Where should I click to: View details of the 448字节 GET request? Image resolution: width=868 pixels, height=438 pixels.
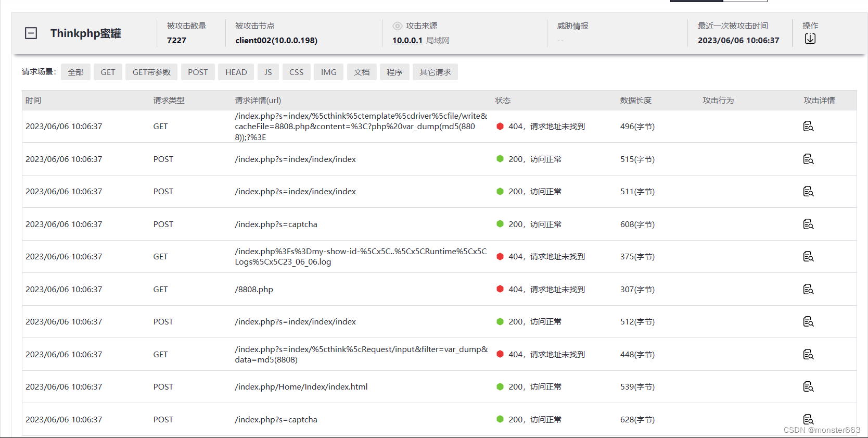pos(808,354)
